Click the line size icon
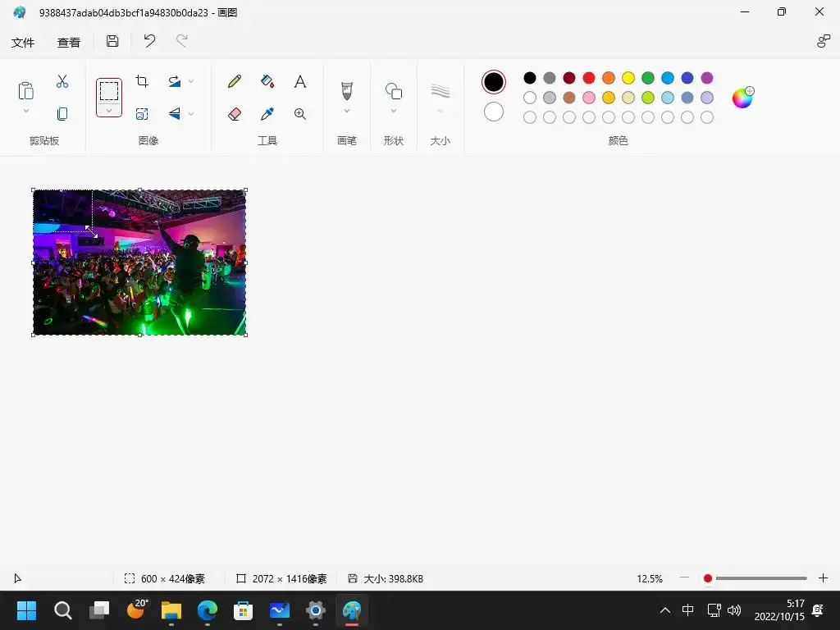The width and height of the screenshot is (840, 630). pyautogui.click(x=441, y=91)
